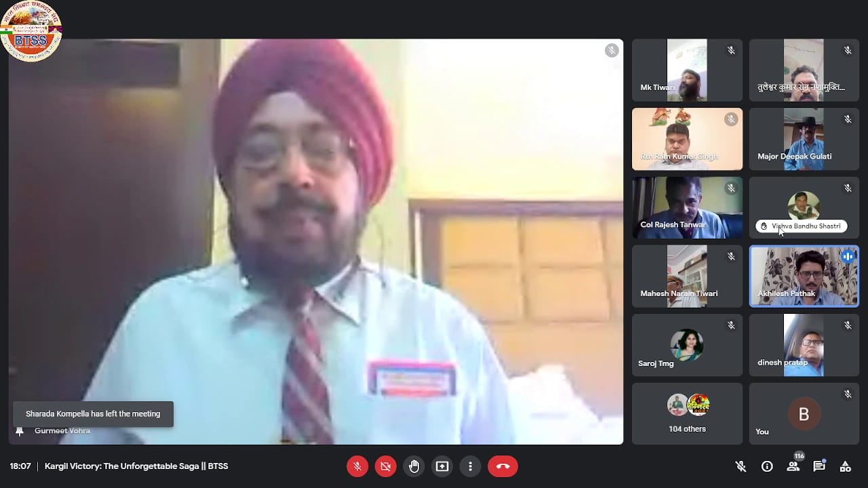Click the mic-off icon on Rtn Ram Kumar Singh's tile
This screenshot has height=488, width=868.
pyautogui.click(x=731, y=119)
